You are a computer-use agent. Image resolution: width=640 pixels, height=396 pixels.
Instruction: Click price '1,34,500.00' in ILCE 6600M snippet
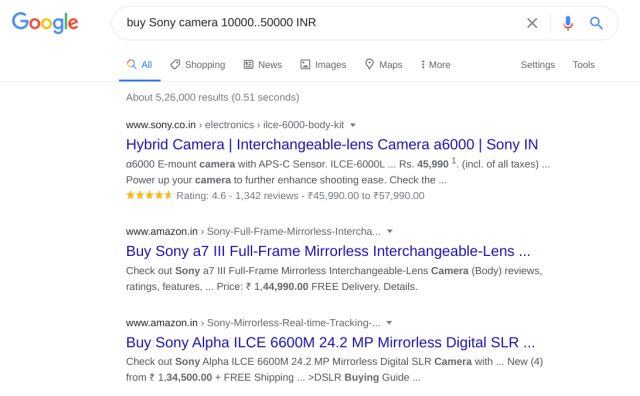pos(185,378)
